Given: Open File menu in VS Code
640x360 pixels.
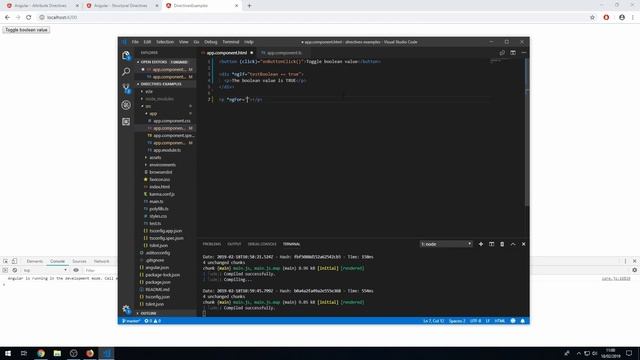Looking at the screenshot, I should [135, 42].
